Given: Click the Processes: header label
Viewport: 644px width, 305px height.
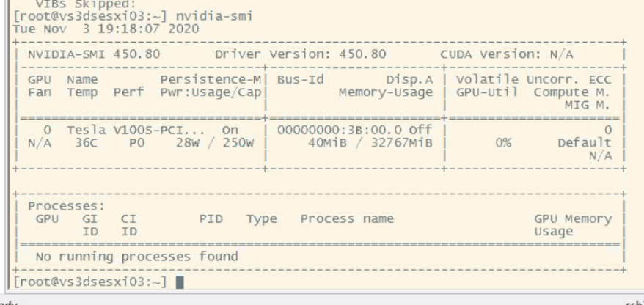Looking at the screenshot, I should tap(67, 206).
